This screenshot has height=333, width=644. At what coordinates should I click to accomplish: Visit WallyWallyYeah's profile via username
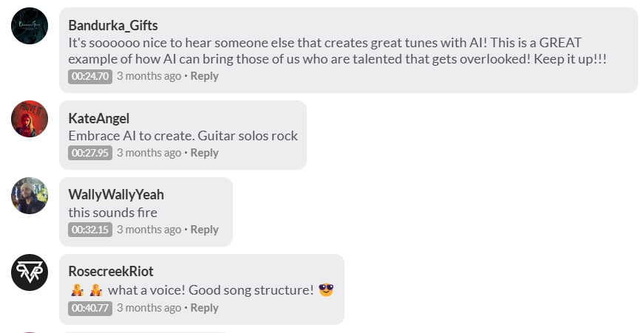116,195
